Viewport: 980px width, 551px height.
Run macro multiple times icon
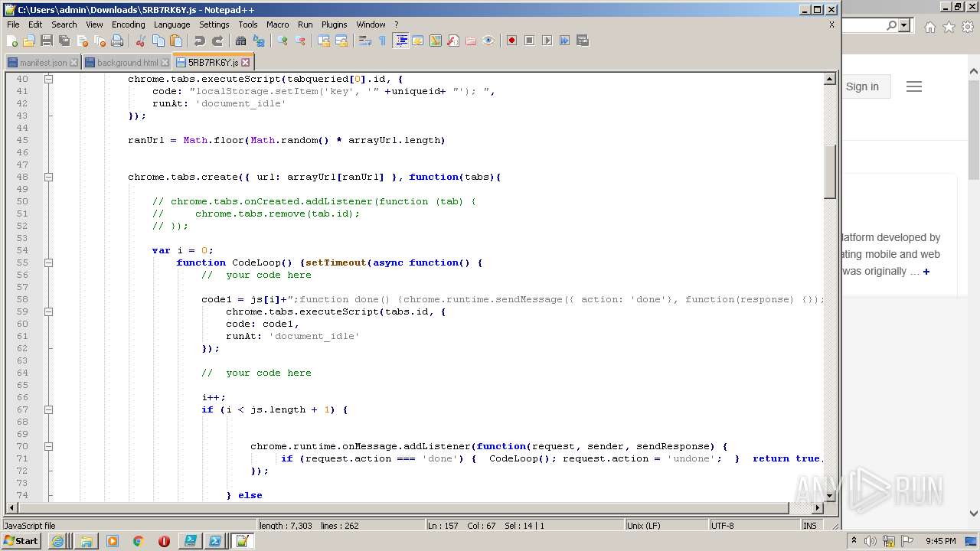coord(565,41)
